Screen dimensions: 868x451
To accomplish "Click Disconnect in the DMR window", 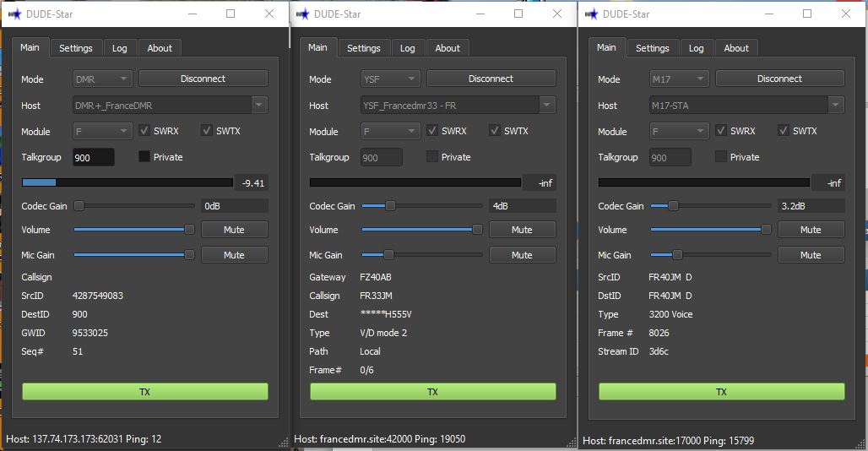I will pos(203,79).
